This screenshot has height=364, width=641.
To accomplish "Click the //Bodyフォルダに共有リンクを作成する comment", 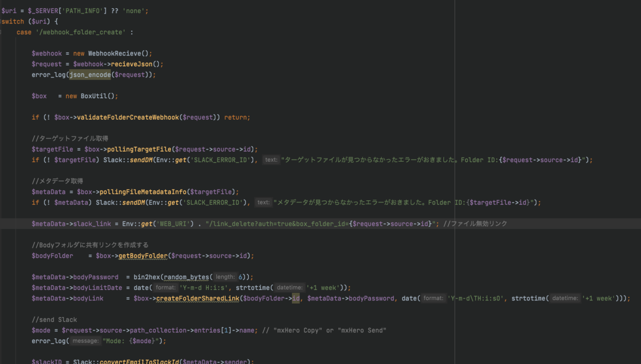I will pos(90,245).
